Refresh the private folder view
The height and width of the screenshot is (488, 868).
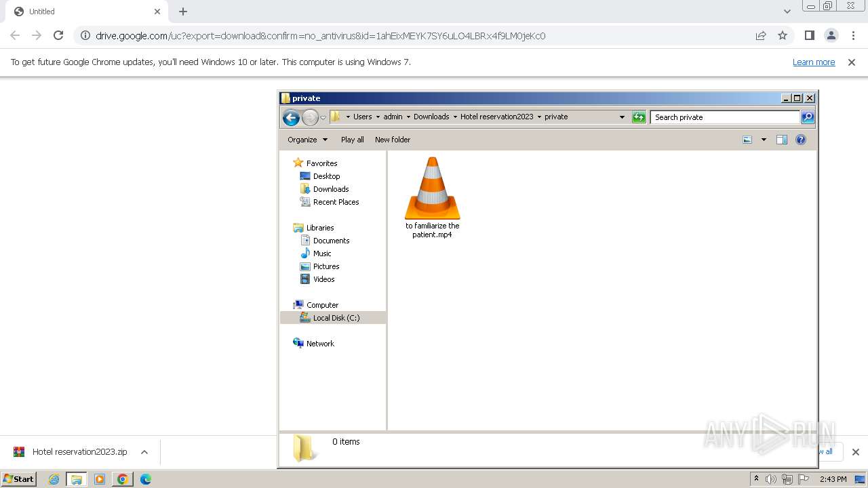639,117
